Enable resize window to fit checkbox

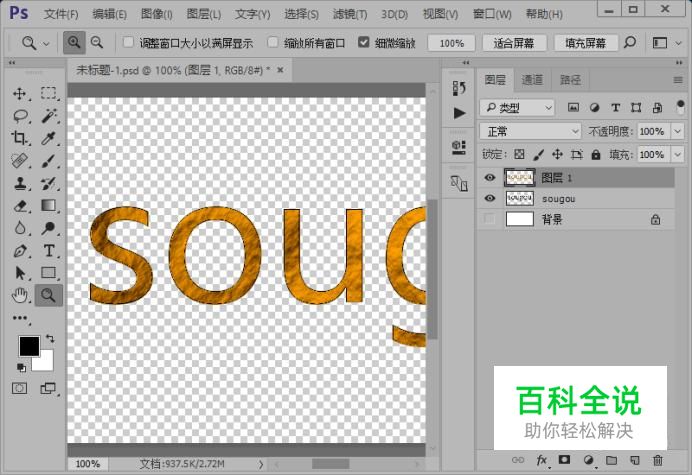[128, 42]
